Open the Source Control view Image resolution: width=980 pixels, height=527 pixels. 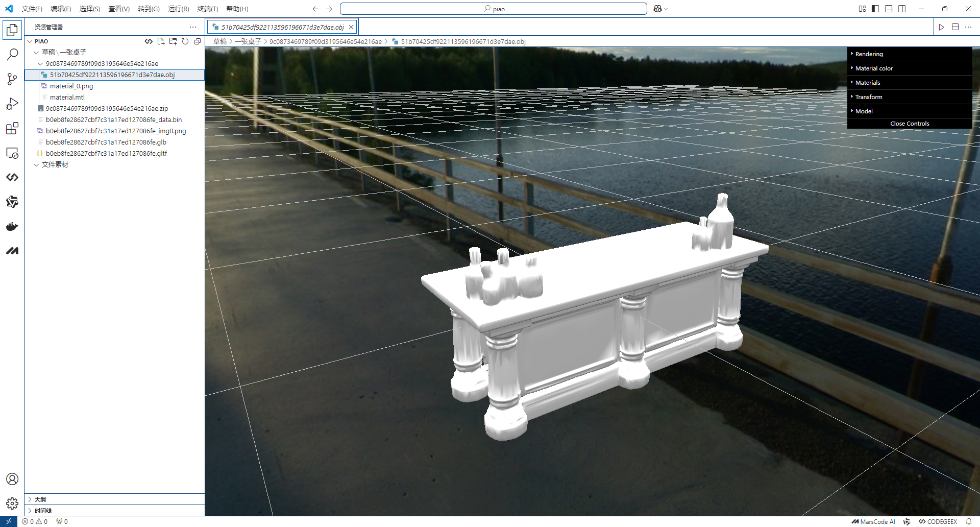(x=12, y=79)
